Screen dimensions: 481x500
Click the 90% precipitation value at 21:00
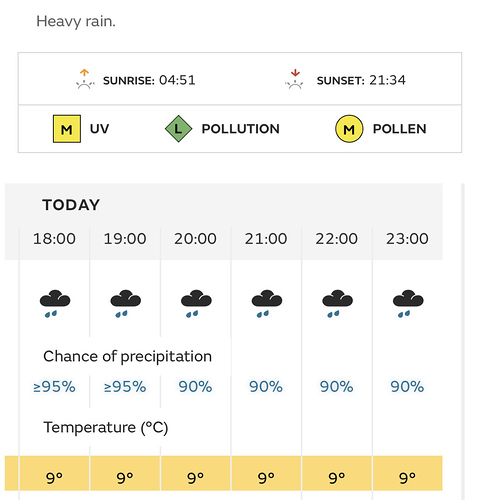(x=266, y=387)
